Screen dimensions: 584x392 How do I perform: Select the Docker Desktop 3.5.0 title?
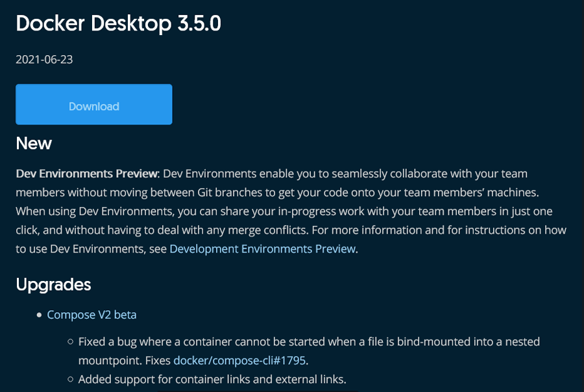[x=119, y=23]
